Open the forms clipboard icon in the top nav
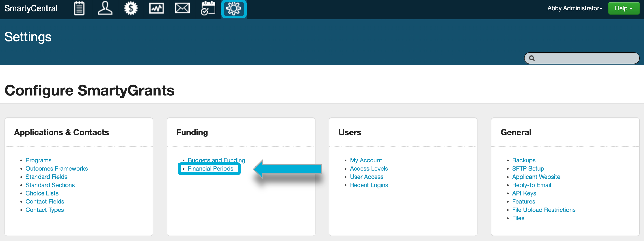 click(79, 8)
